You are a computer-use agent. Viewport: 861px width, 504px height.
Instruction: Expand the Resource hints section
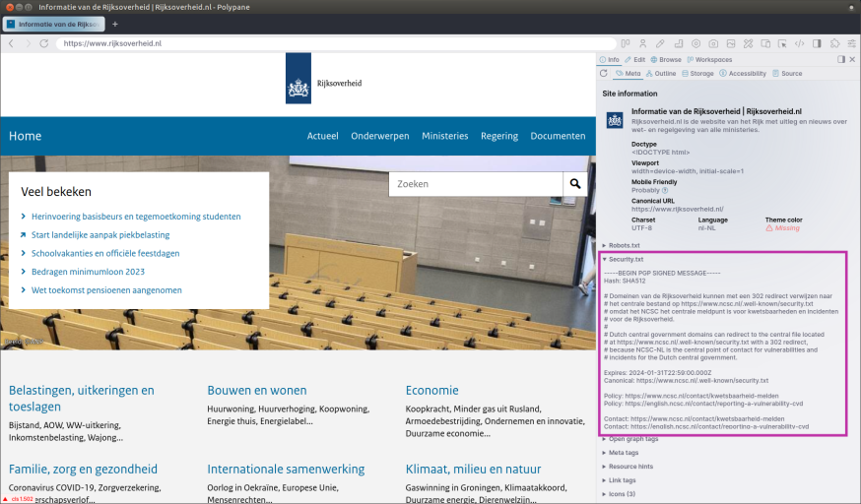click(628, 467)
